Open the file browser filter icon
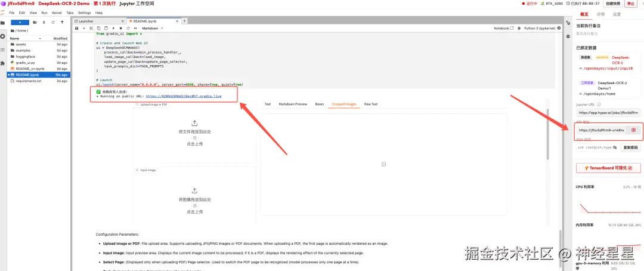 point(62,22)
